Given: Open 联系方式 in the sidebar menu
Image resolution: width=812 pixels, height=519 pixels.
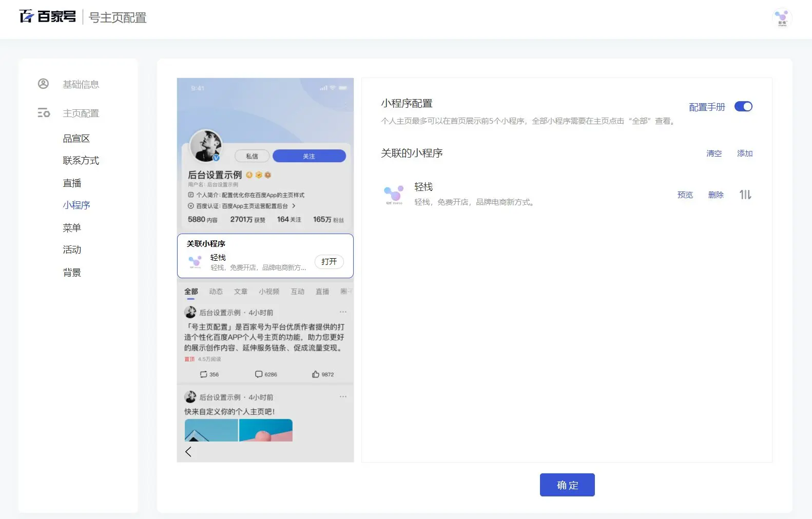Looking at the screenshot, I should [x=81, y=161].
